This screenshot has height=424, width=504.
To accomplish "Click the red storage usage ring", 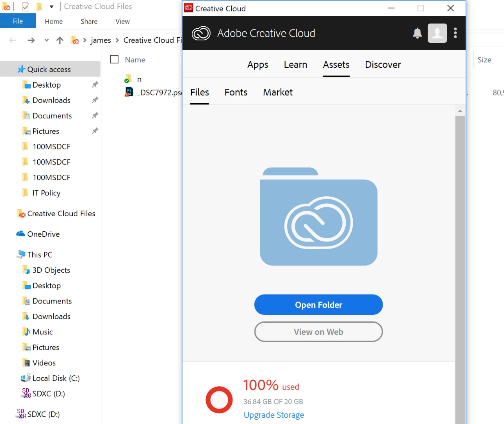I will point(219,400).
